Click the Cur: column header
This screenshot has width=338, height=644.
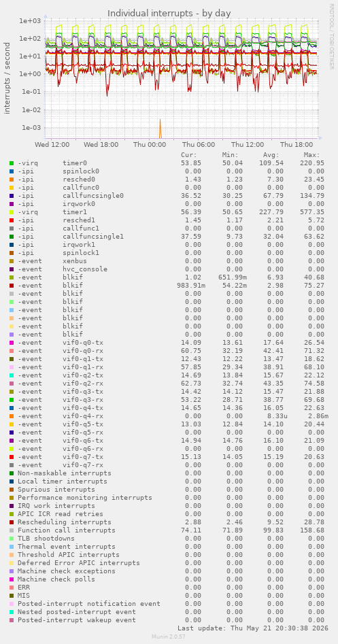coord(189,155)
